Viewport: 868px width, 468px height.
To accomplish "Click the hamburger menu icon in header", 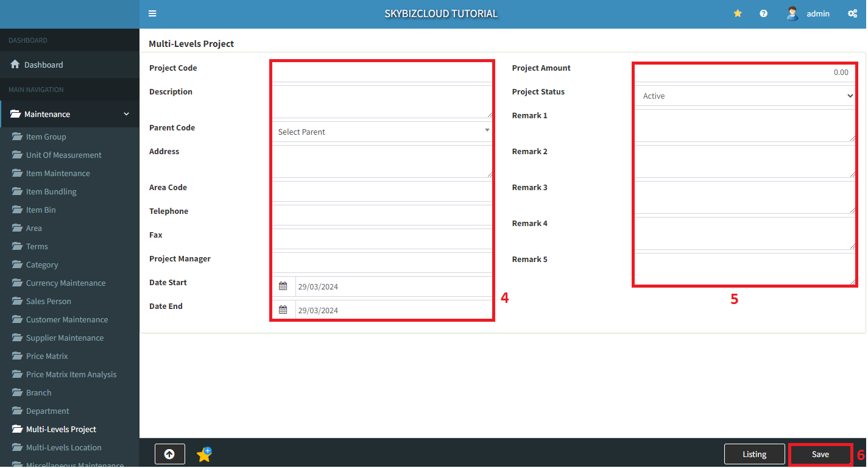I will click(152, 13).
